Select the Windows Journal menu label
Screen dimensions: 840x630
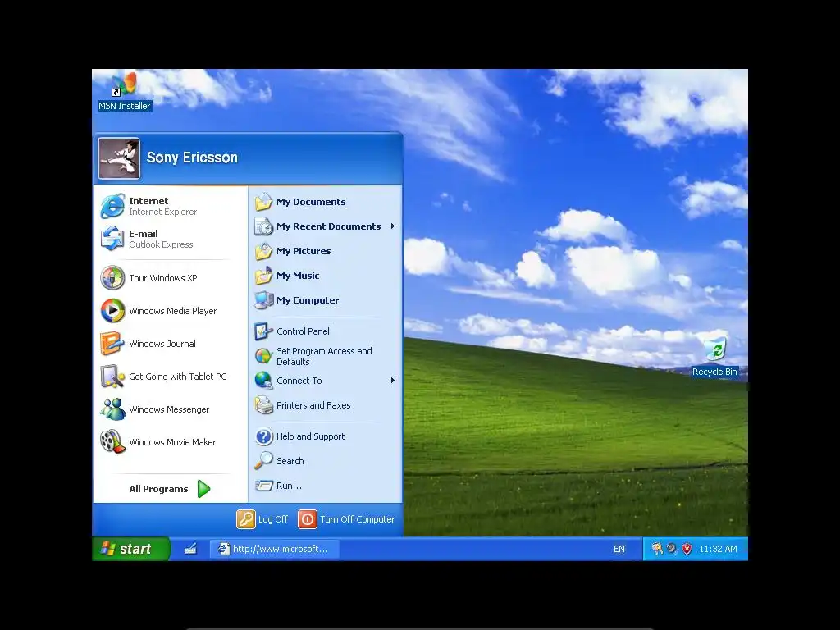point(162,344)
